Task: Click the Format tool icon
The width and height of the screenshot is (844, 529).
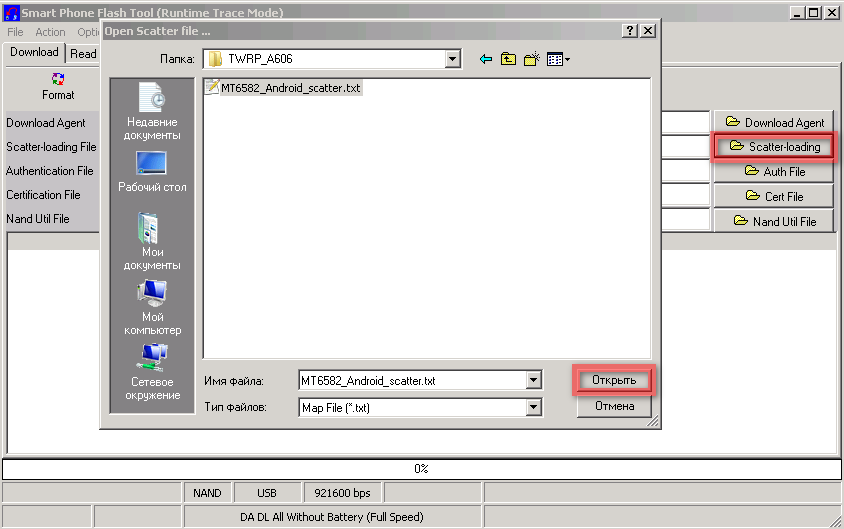Action: click(x=58, y=79)
